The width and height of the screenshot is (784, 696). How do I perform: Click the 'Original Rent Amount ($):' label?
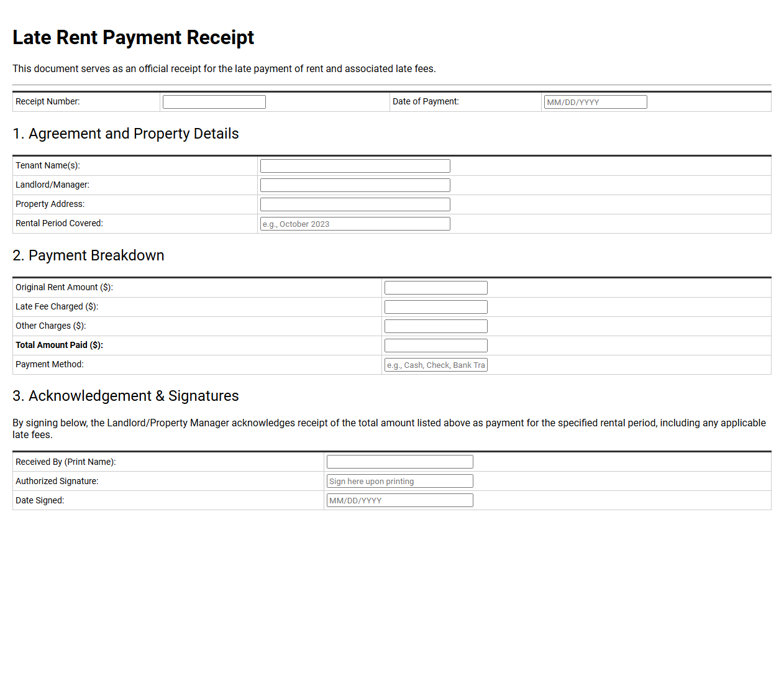(x=65, y=287)
